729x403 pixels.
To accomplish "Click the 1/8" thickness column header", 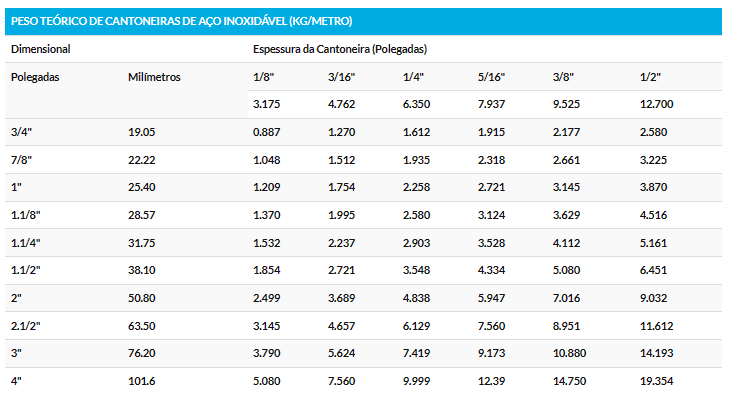I will tap(263, 77).
